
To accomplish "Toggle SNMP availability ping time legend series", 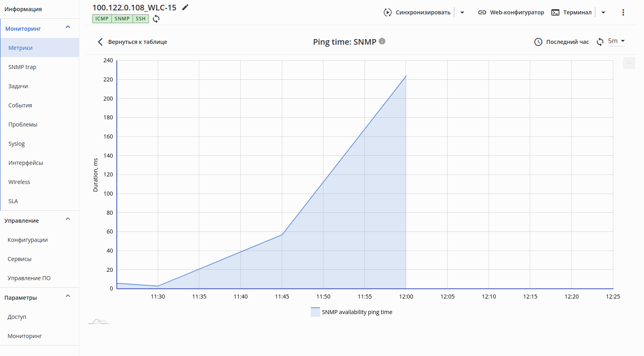I will pyautogui.click(x=352, y=312).
